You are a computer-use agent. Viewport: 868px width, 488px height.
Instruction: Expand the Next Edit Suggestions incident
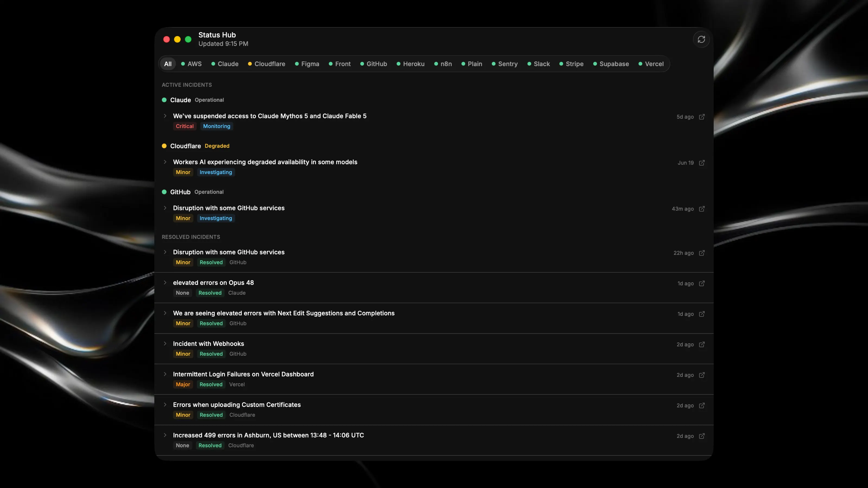165,313
